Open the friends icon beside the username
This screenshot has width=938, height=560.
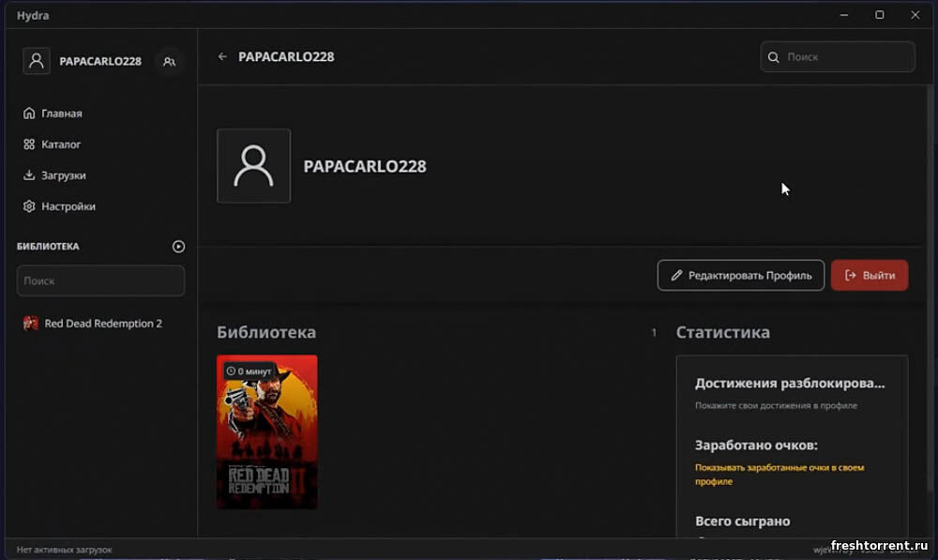(169, 61)
